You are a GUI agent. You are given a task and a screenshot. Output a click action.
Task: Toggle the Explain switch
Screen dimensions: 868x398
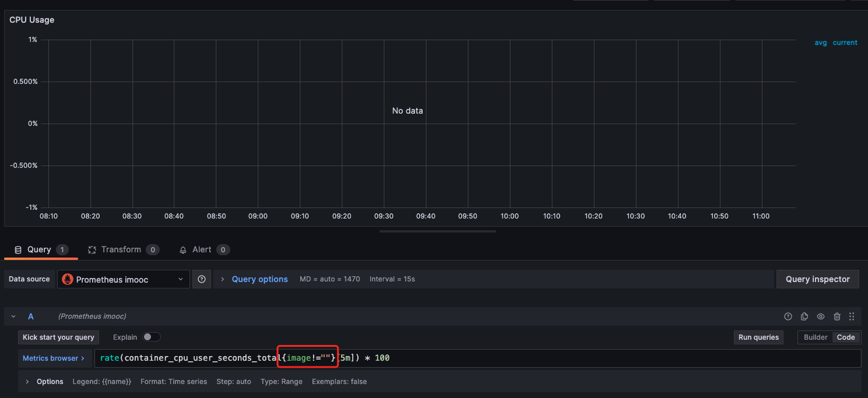pyautogui.click(x=152, y=337)
